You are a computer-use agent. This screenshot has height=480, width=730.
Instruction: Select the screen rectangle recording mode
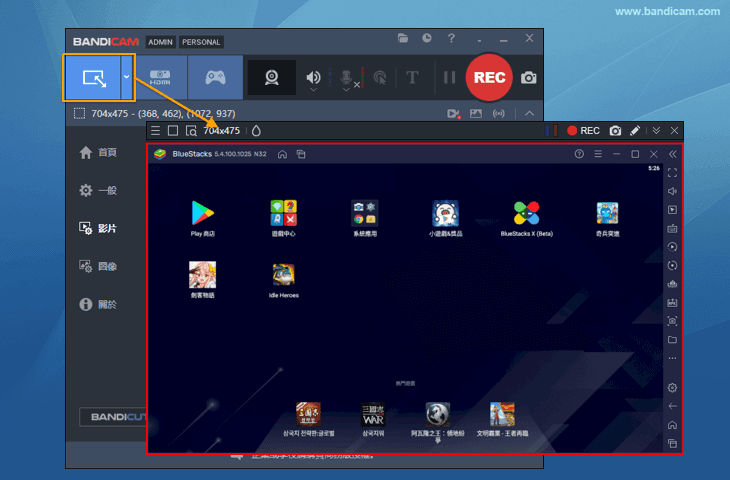pos(92,77)
